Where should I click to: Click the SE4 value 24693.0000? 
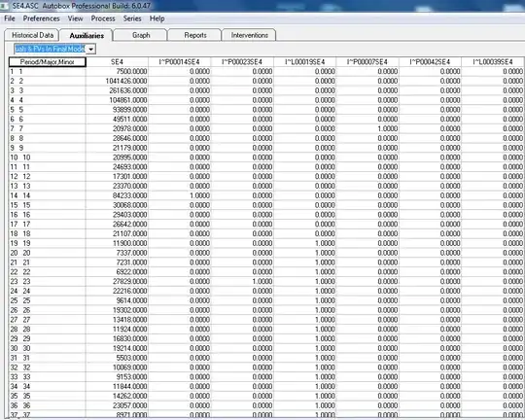118,167
